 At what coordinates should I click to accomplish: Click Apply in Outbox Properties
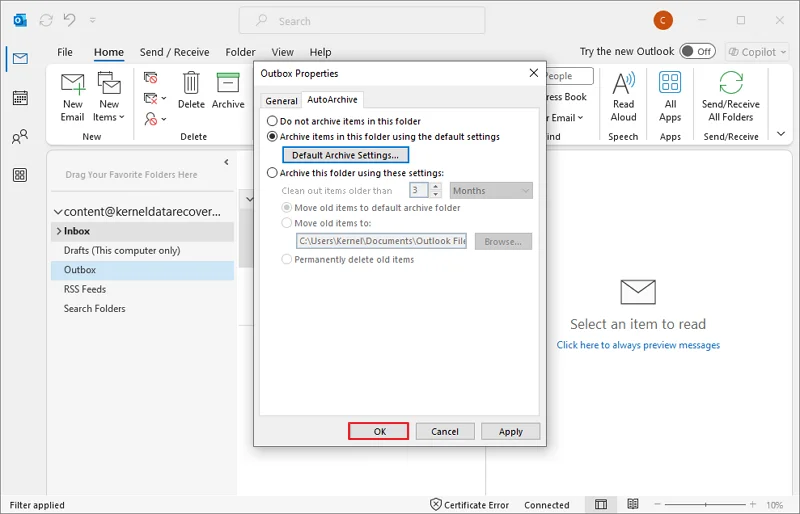tap(511, 431)
